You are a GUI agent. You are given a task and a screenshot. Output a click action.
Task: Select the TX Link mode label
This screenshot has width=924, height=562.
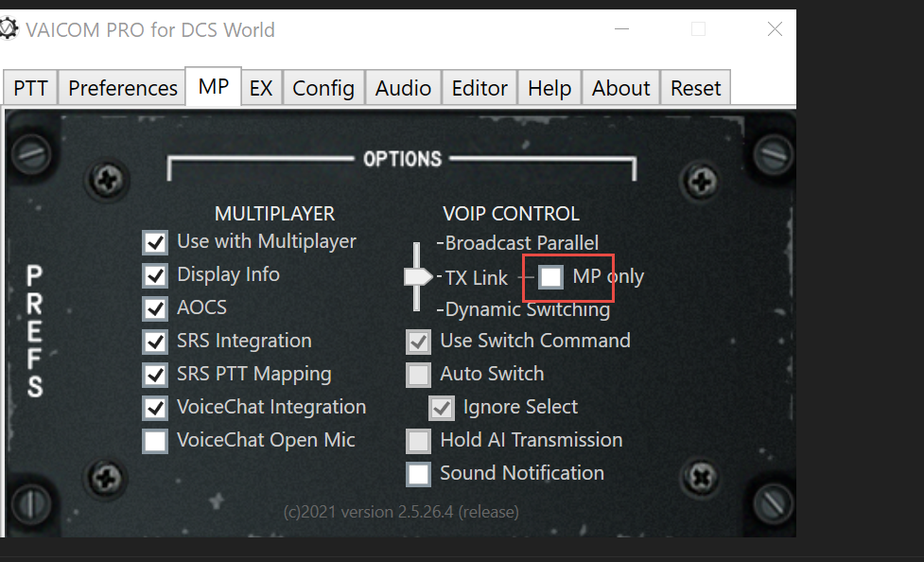[476, 277]
